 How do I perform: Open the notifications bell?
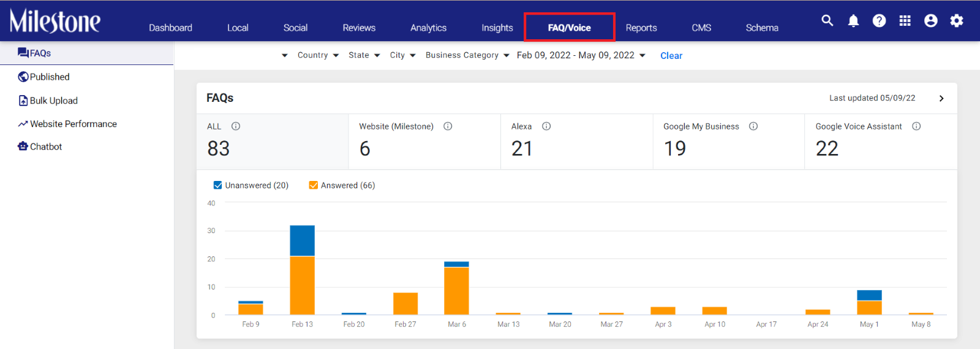point(853,21)
